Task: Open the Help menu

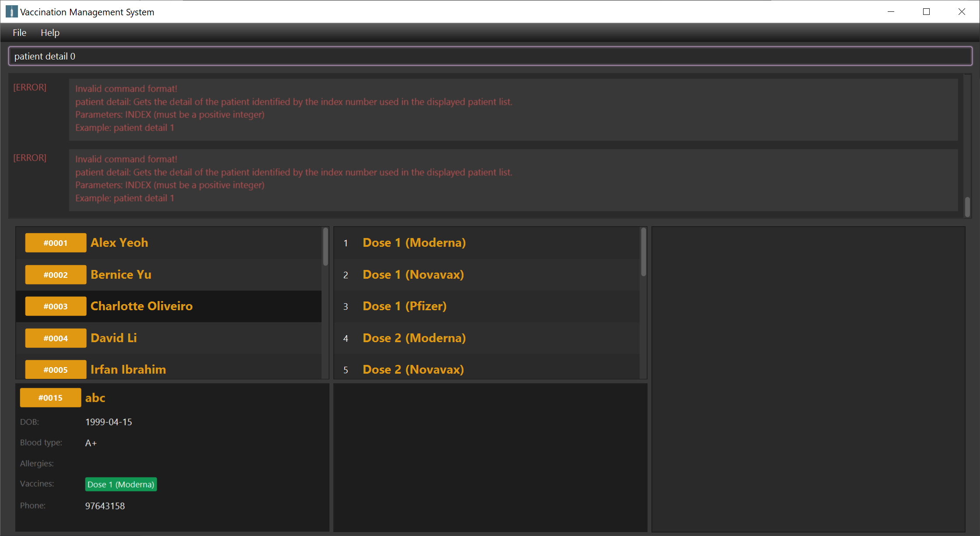Action: [x=50, y=33]
